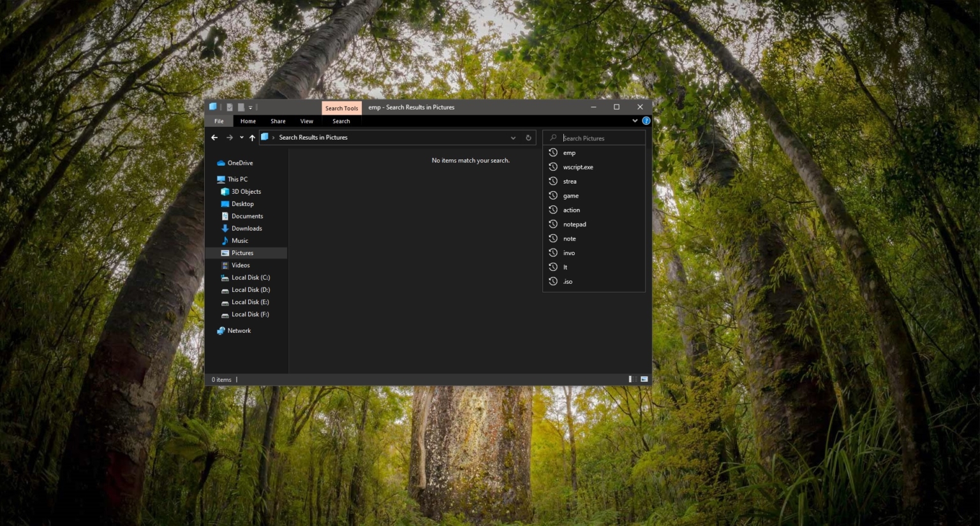Navigate up one level with the up arrow
Viewport: 980px width, 526px height.
click(252, 138)
